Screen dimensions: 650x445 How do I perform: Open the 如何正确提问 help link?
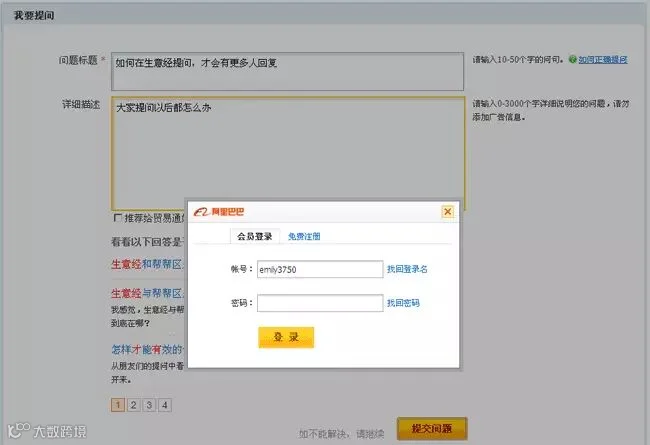(x=603, y=60)
